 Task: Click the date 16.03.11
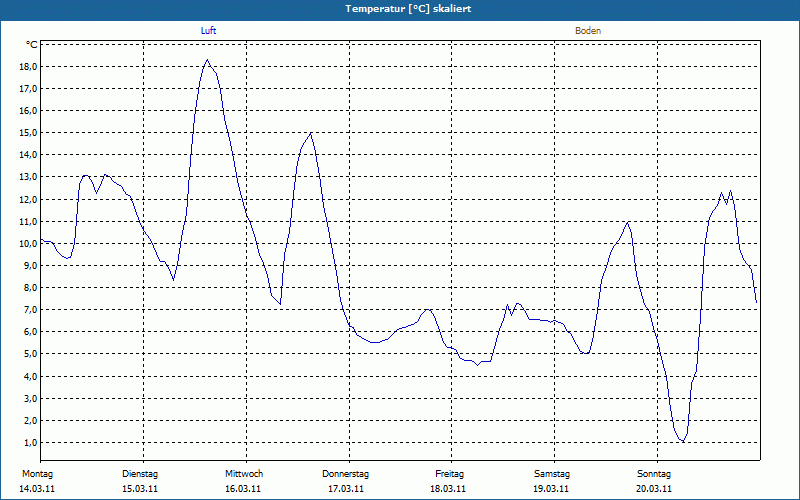(243, 489)
